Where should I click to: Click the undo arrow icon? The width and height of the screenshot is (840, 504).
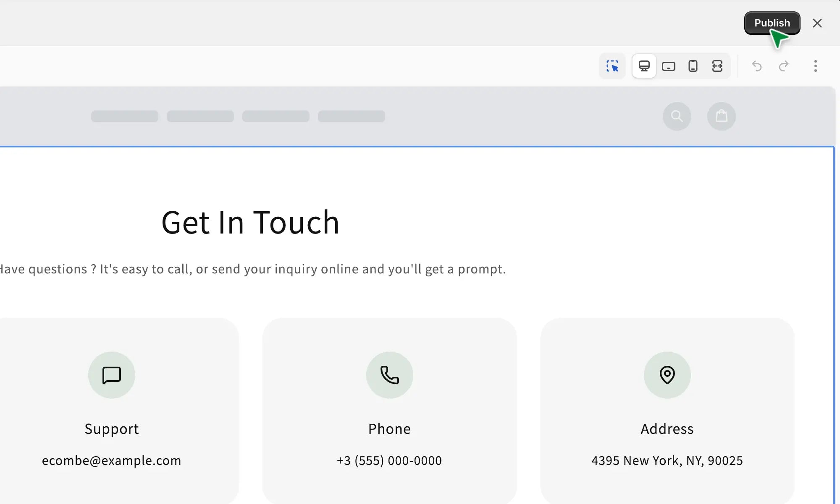click(757, 66)
